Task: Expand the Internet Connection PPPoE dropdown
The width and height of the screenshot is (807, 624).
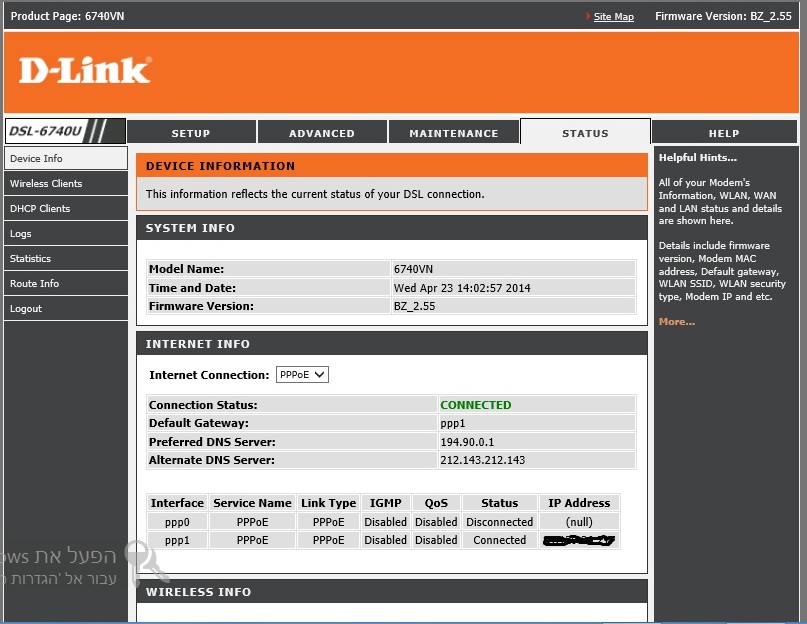Action: [302, 375]
